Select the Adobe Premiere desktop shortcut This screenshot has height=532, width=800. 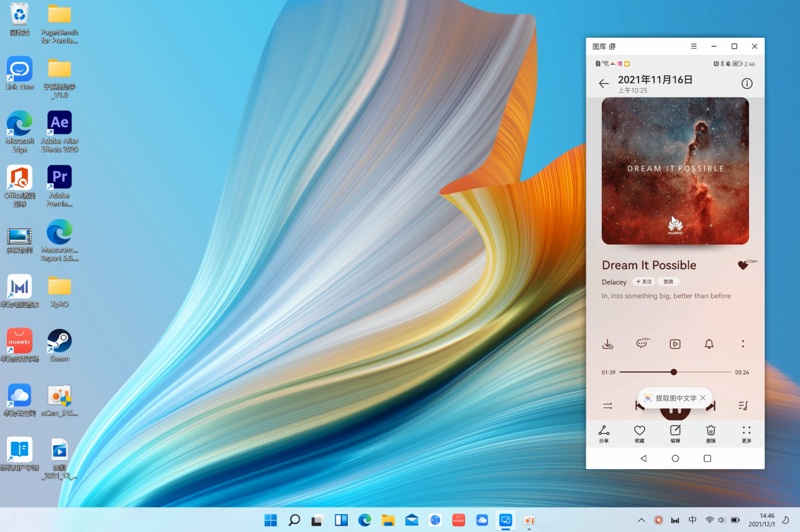(59, 187)
